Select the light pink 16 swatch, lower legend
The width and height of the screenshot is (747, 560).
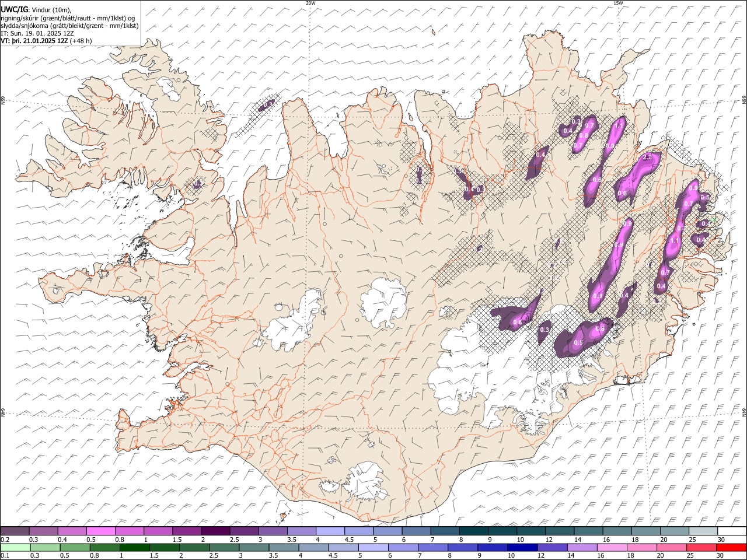coord(612,548)
